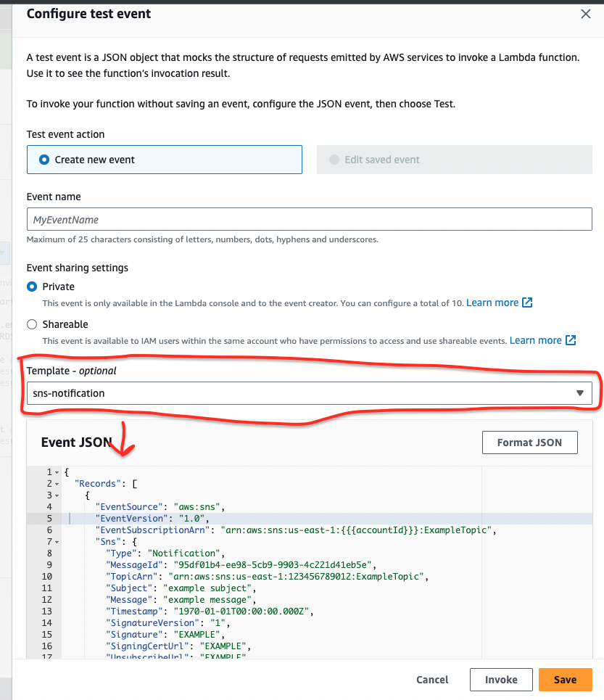Viewport: 604px width, 700px height.
Task: Open Learn more link for private events
Action: tap(492, 302)
